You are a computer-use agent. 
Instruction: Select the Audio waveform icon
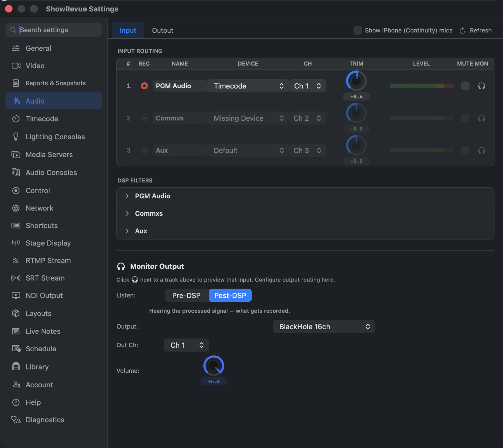[x=16, y=101]
